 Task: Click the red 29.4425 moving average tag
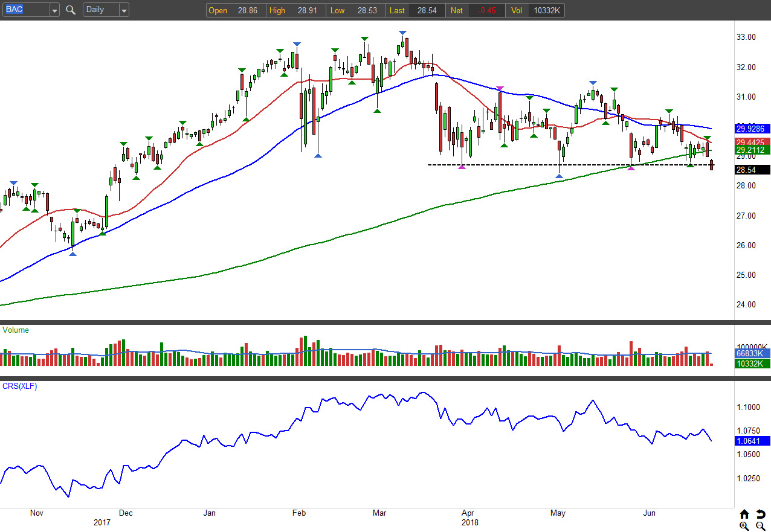pos(752,143)
